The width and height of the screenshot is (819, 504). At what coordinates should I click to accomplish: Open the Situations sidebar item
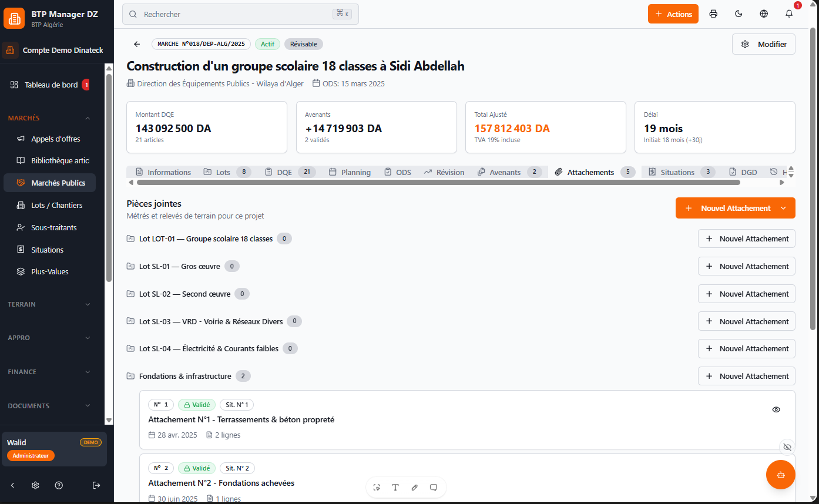click(x=50, y=250)
